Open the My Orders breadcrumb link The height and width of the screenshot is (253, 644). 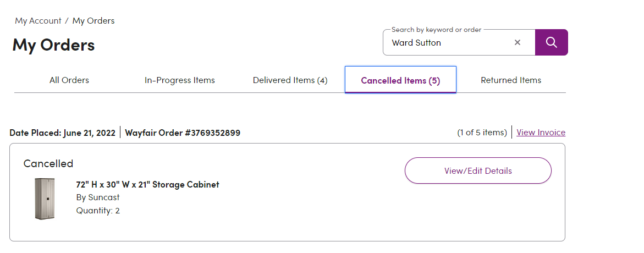coord(93,20)
